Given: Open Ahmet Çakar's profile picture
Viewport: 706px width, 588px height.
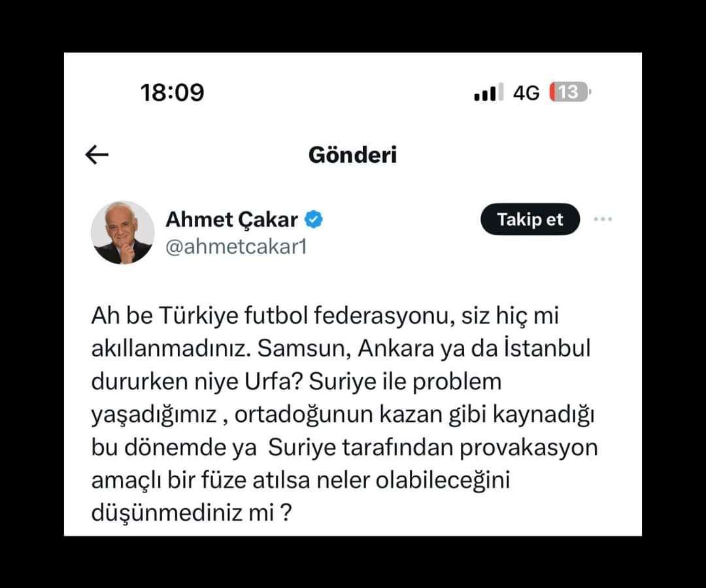Looking at the screenshot, I should (122, 232).
